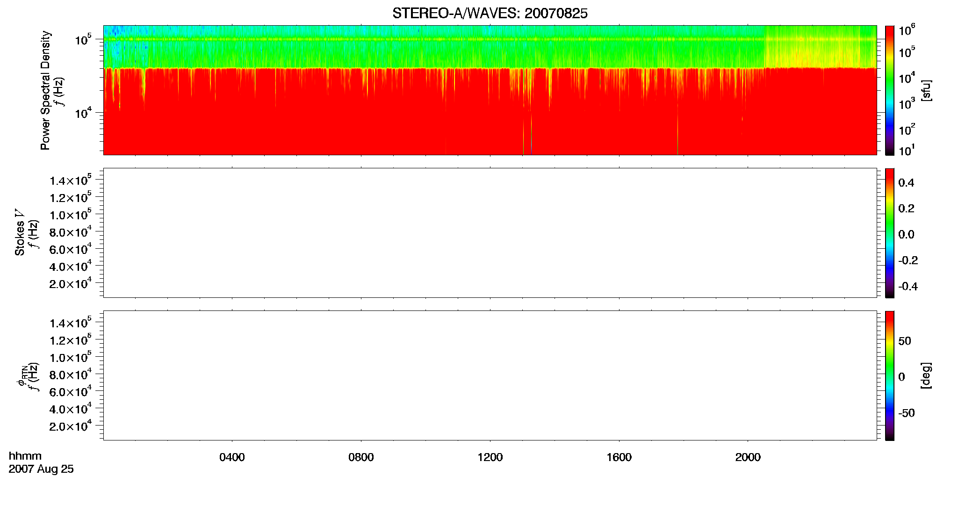Click the time tick label 1200

tap(490, 457)
